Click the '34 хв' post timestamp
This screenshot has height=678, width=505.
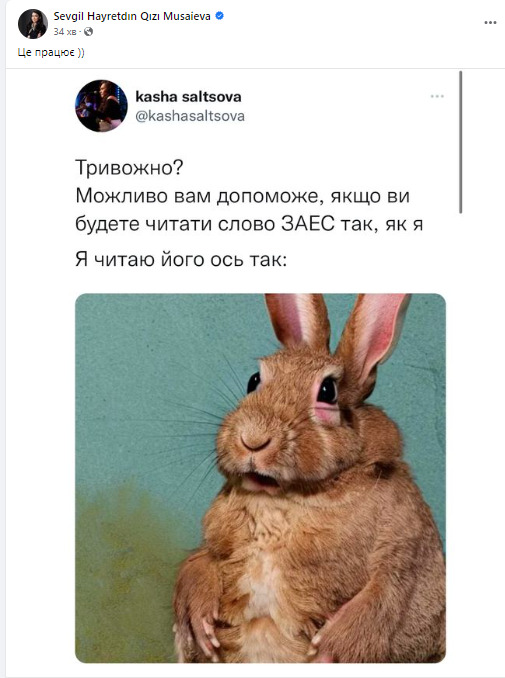[x=65, y=32]
